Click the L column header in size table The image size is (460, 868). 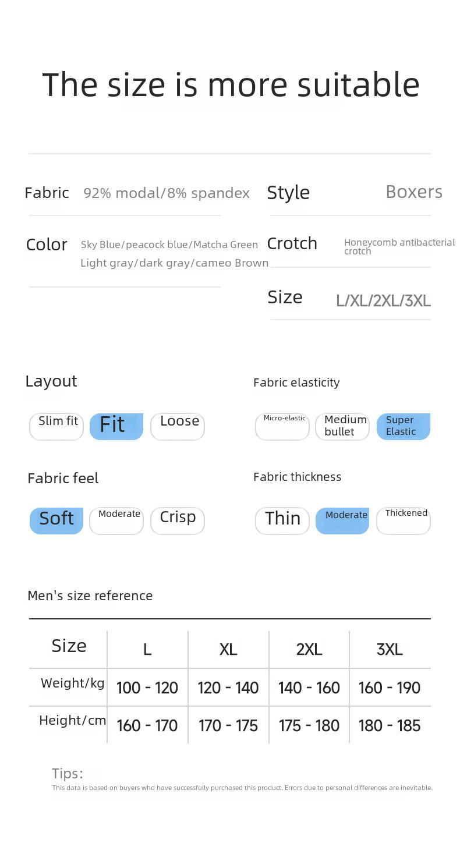coord(147,650)
